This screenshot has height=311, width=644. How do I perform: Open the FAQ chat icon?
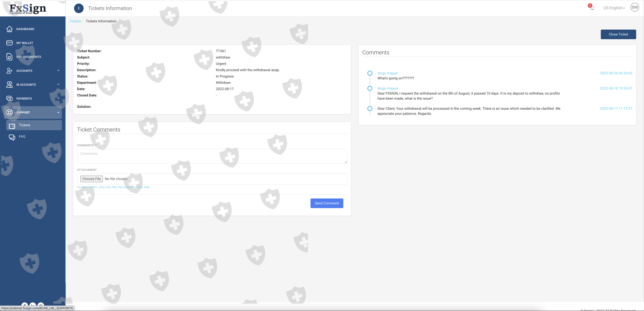(12, 137)
